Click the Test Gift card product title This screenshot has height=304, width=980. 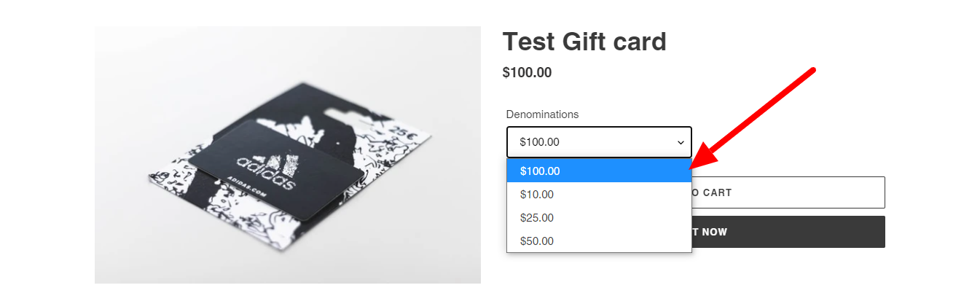tap(584, 42)
